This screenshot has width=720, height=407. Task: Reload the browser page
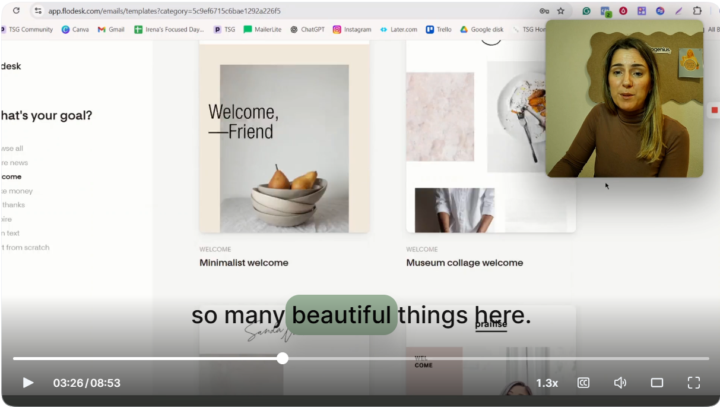16,11
